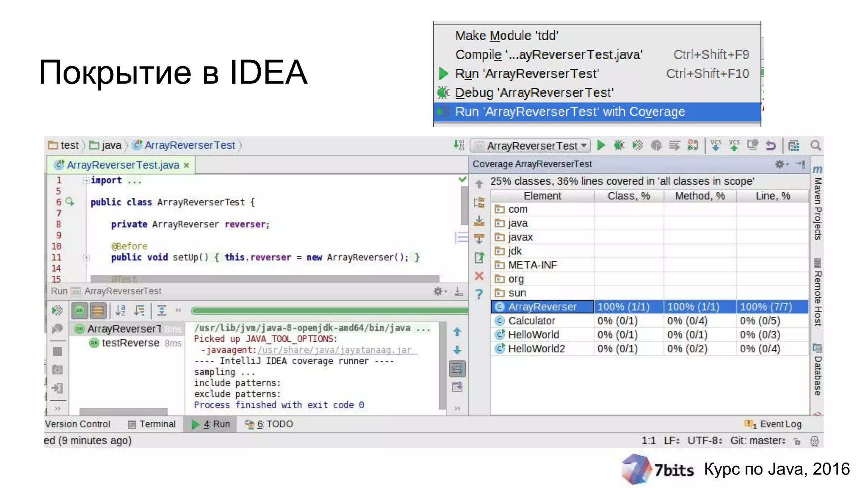Expand console sidebar more chevron

[457, 408]
